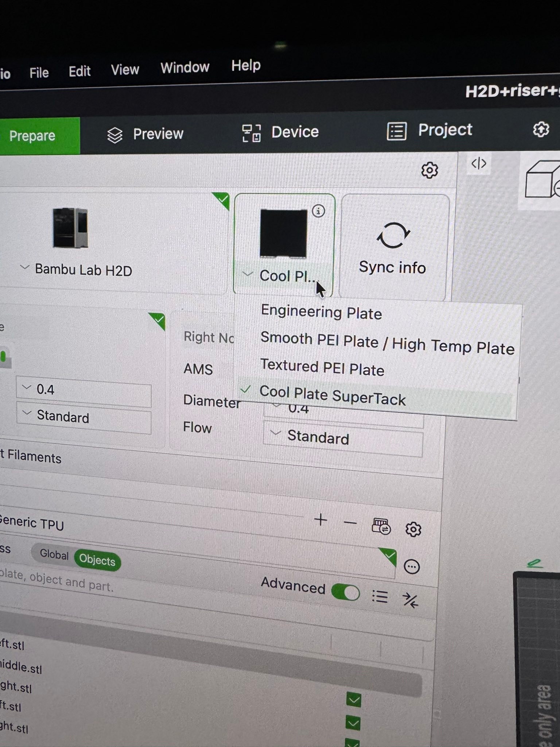Image resolution: width=560 pixels, height=747 pixels.
Task: Add a filament with the plus icon
Action: tap(320, 520)
